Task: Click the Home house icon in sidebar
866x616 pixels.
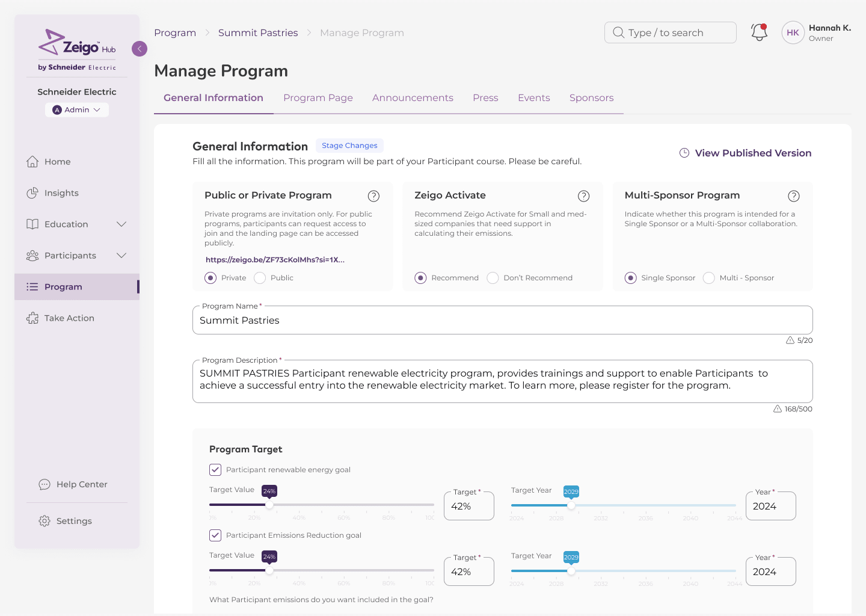Action: tap(32, 162)
